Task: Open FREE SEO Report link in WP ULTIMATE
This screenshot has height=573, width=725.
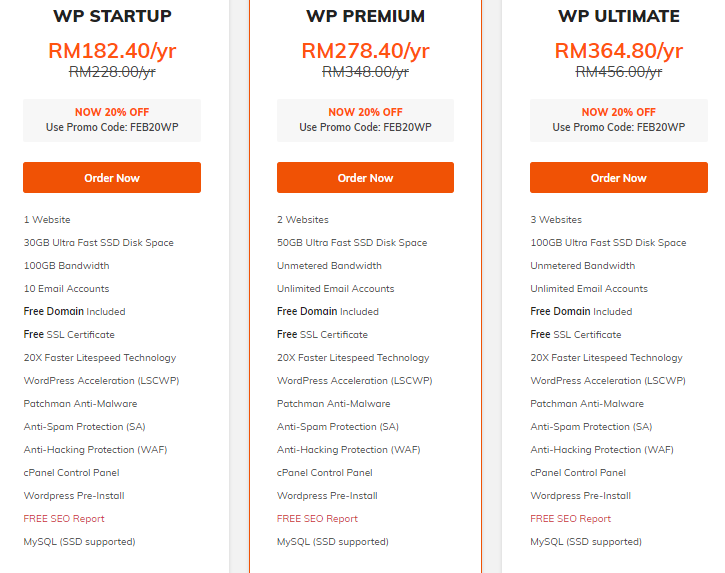Action: [570, 519]
